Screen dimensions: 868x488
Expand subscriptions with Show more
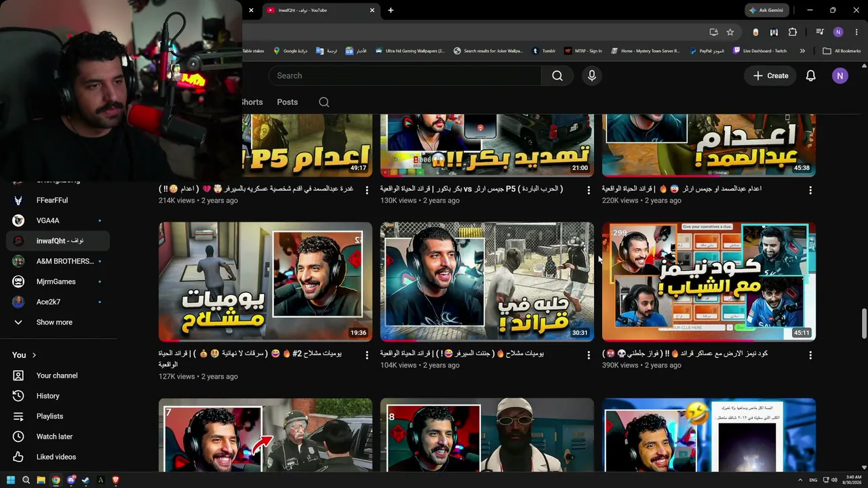[58, 322]
